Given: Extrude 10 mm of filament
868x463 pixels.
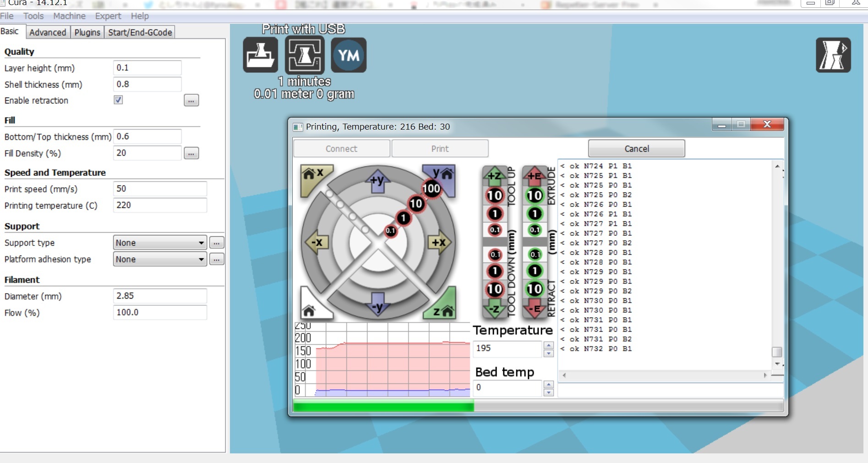Looking at the screenshot, I should 535,196.
